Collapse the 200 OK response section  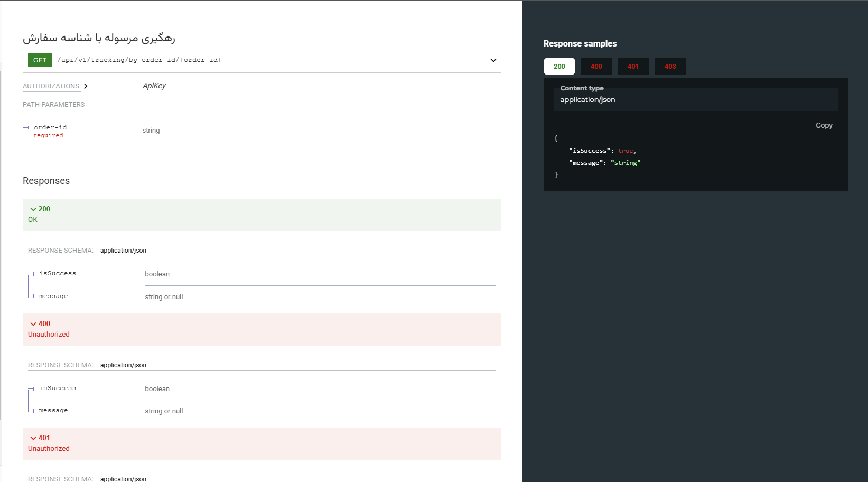40,209
